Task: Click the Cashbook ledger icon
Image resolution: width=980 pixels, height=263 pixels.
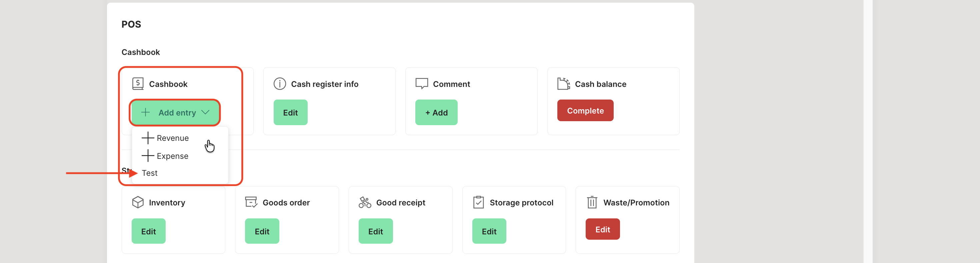Action: click(x=138, y=84)
